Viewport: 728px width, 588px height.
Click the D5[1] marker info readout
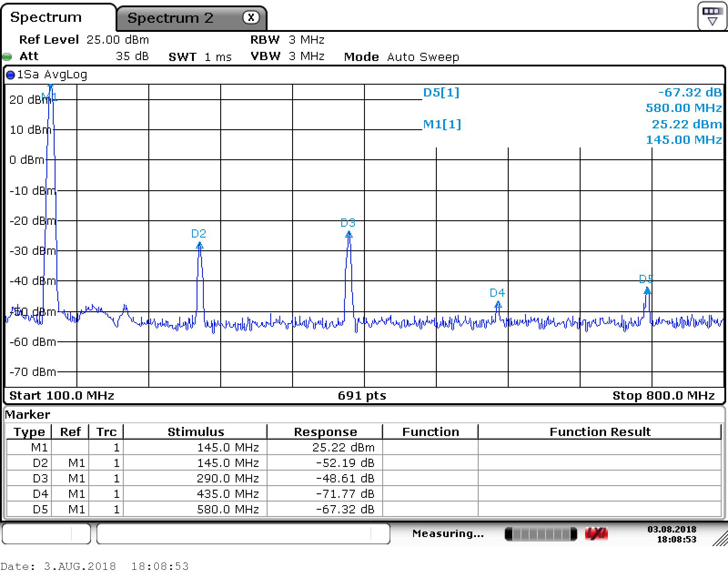pyautogui.click(x=572, y=100)
